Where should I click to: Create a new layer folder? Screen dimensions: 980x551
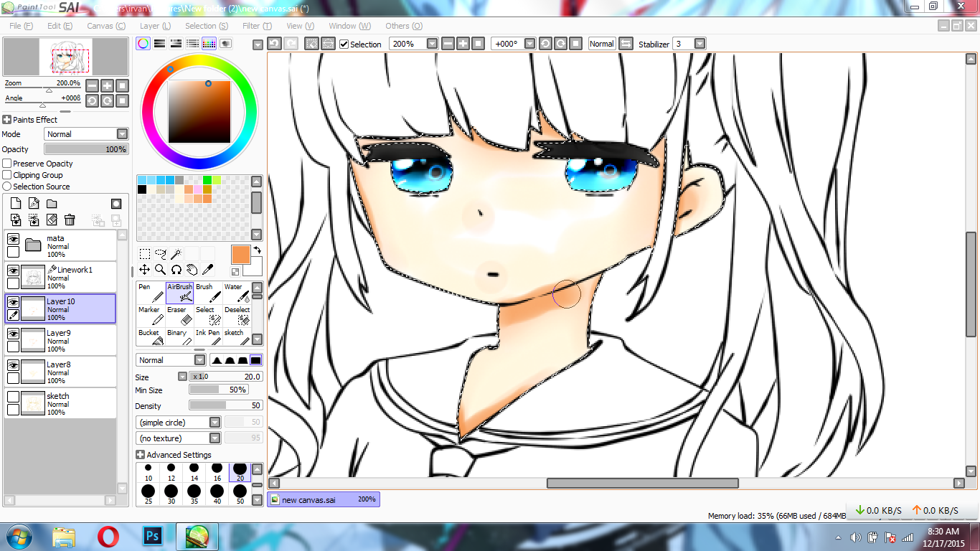tap(52, 204)
